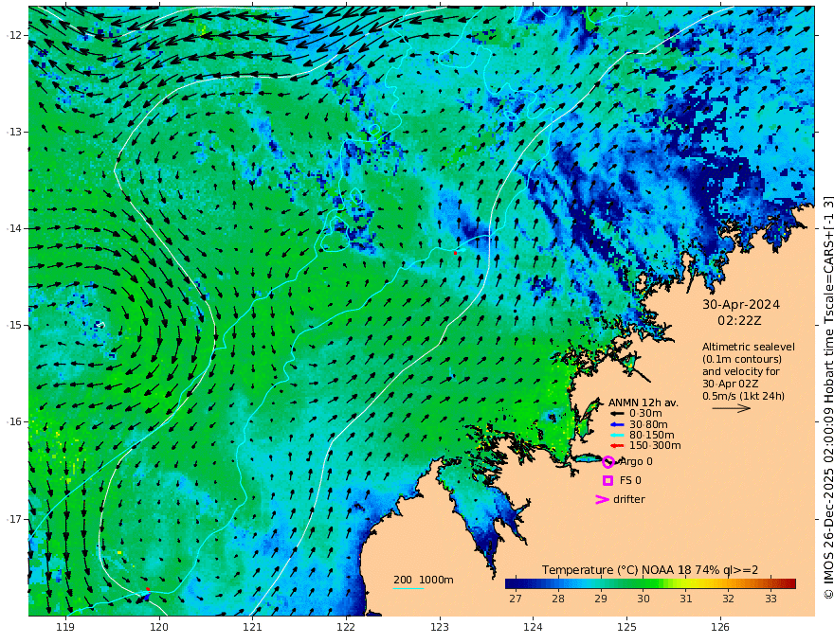Image resolution: width=834 pixels, height=644 pixels.
Task: Click the magenta FS square symbol
Action: (x=607, y=480)
